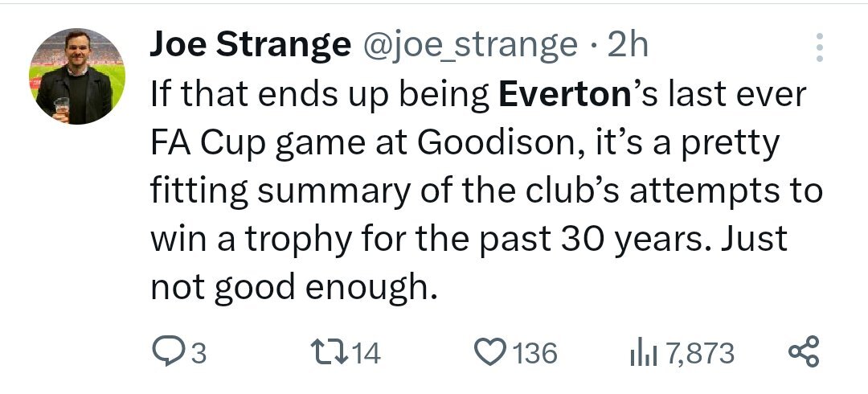Open the Joe Strange display name
The width and height of the screenshot is (868, 394).
(x=250, y=44)
